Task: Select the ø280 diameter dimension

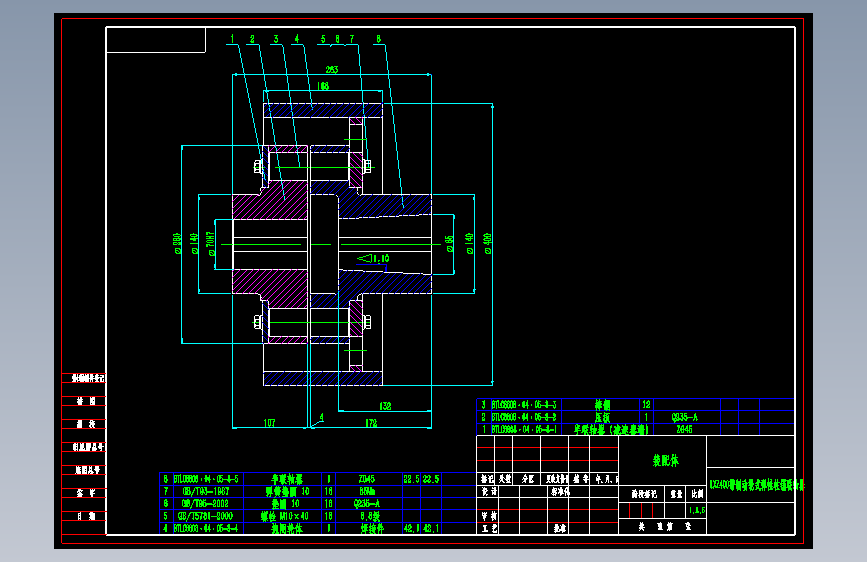Action: tap(177, 243)
